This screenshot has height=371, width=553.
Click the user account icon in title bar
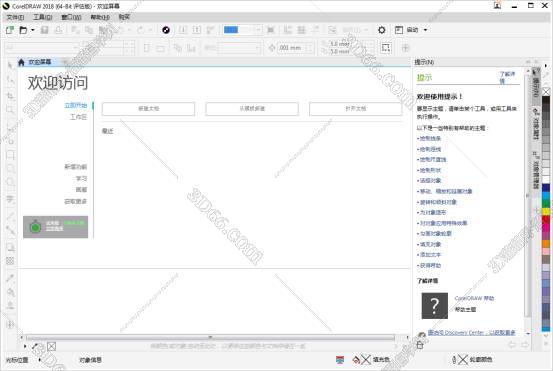click(497, 5)
